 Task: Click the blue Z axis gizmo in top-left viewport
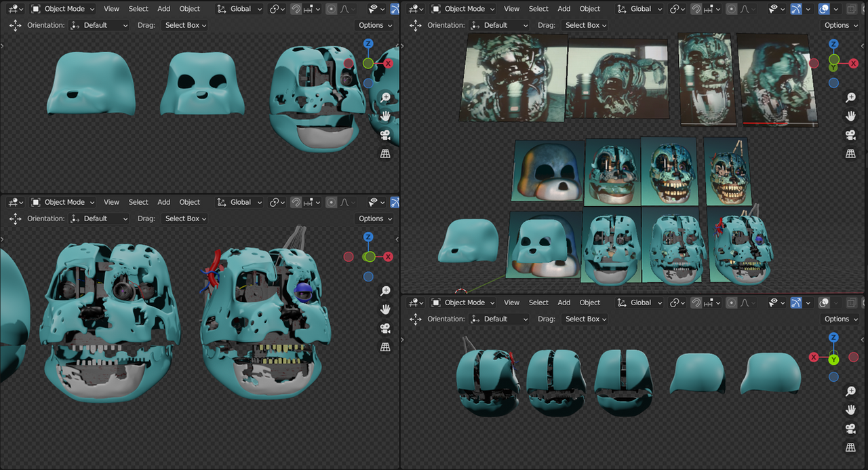368,43
